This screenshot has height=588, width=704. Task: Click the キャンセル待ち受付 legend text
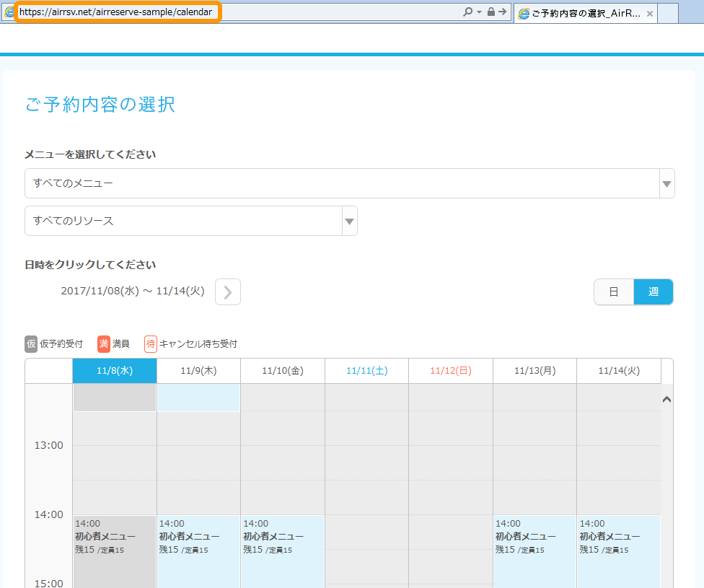[x=198, y=344]
